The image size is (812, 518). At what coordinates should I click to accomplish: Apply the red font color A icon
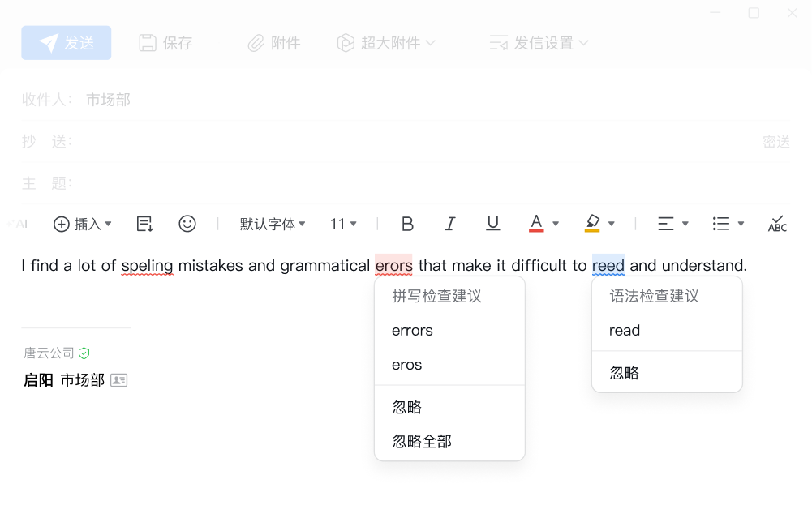(x=536, y=224)
